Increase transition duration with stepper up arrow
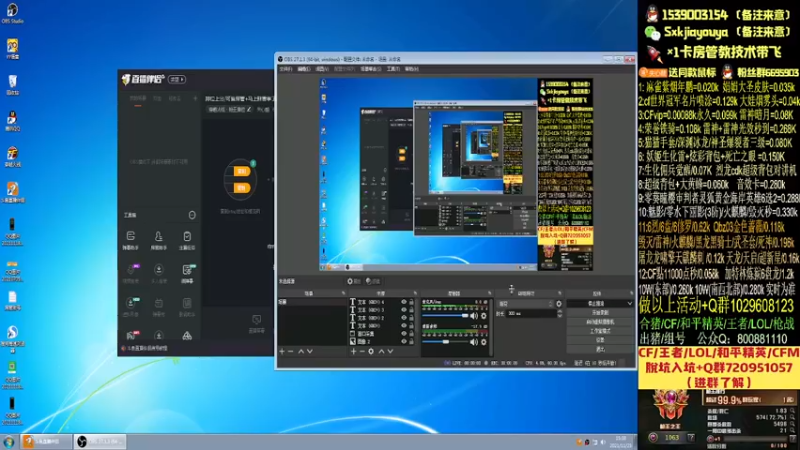This screenshot has width=800, height=450. click(x=559, y=312)
